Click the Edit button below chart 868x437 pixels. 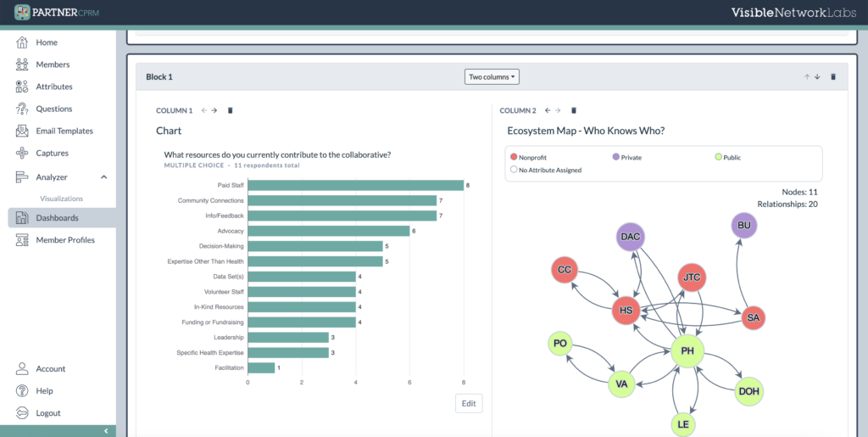[x=469, y=403]
